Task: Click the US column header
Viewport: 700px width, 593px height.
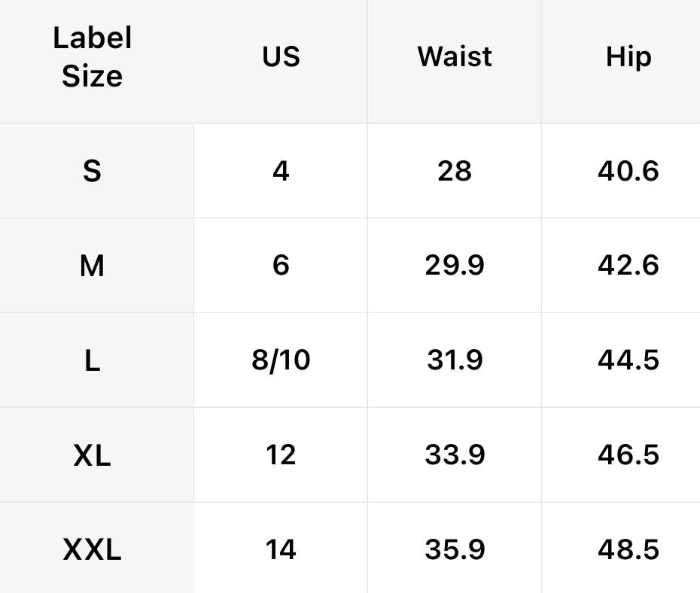Action: pyautogui.click(x=281, y=57)
